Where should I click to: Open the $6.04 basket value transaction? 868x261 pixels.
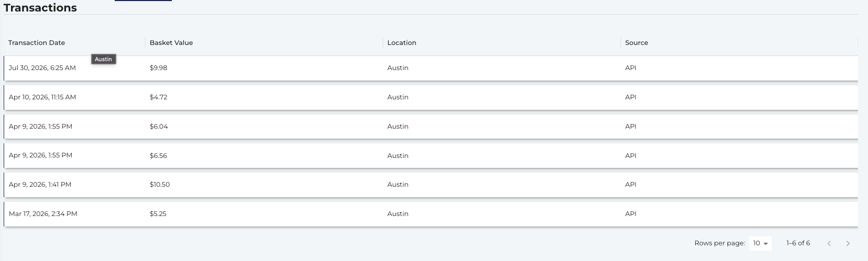click(x=431, y=127)
